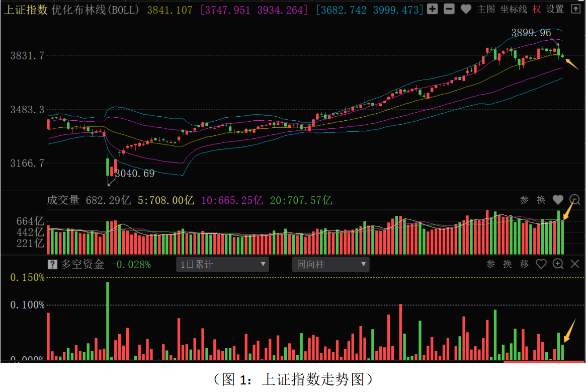Click the 3040.69 low price label

[134, 174]
